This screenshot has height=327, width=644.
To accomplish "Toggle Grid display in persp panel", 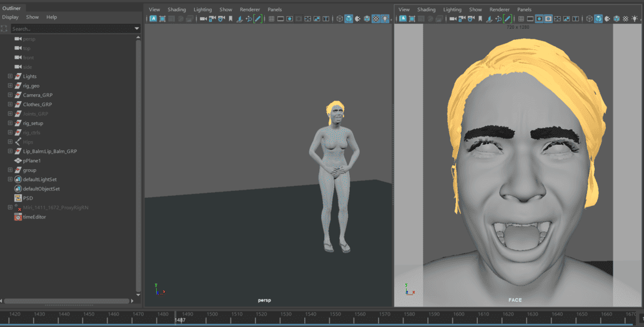I will tap(271, 19).
